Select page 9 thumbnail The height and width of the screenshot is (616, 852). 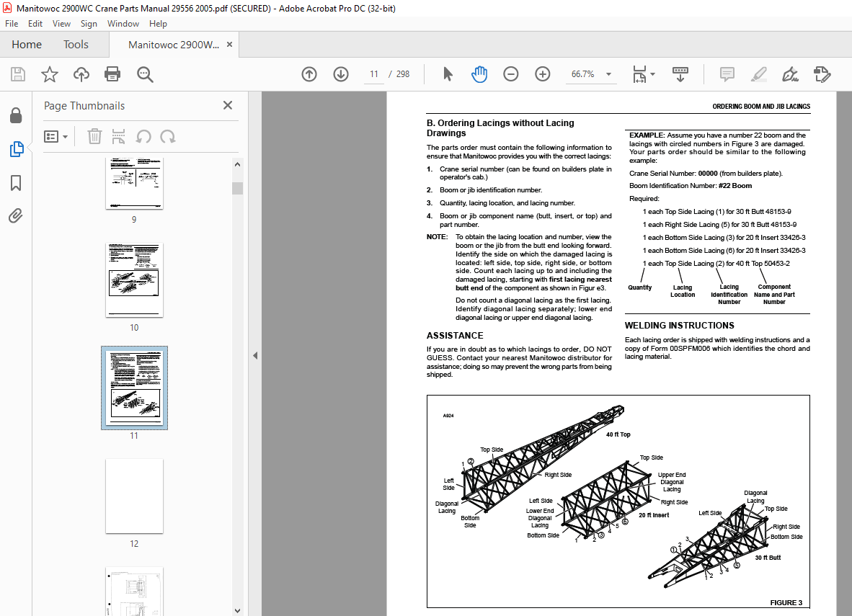[x=134, y=184]
